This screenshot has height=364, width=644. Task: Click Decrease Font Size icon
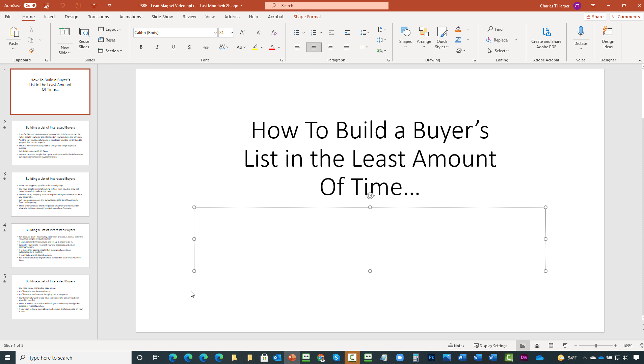[x=259, y=33]
